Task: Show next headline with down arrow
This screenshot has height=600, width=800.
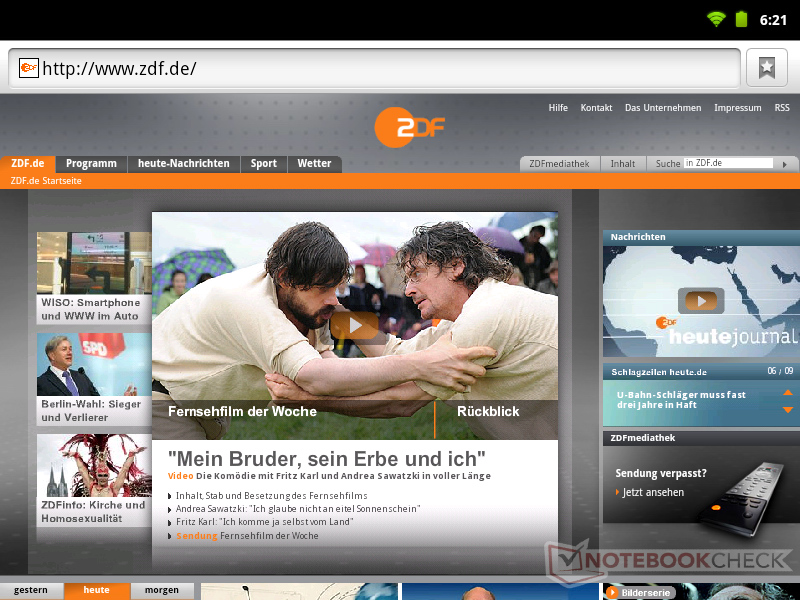Action: pyautogui.click(x=788, y=410)
